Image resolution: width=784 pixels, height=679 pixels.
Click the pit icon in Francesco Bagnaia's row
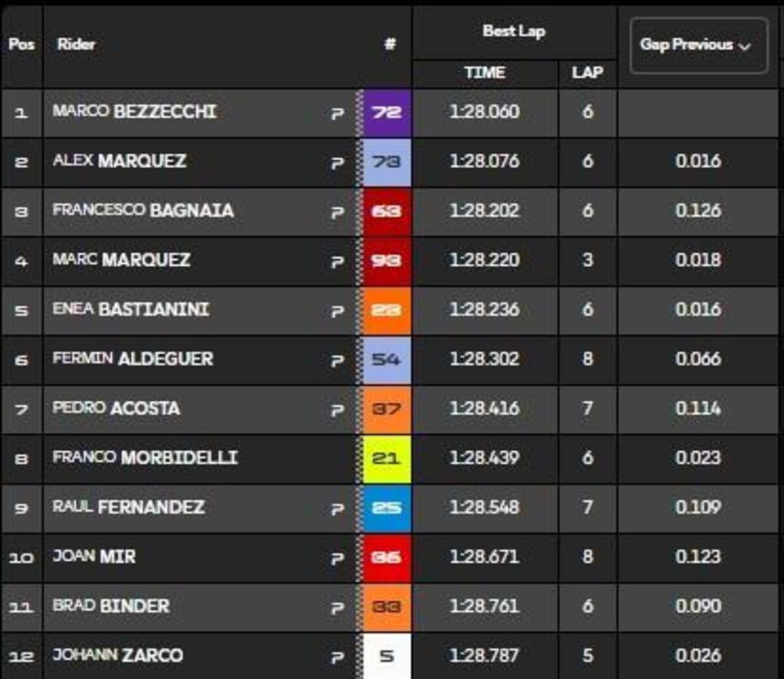pyautogui.click(x=337, y=212)
